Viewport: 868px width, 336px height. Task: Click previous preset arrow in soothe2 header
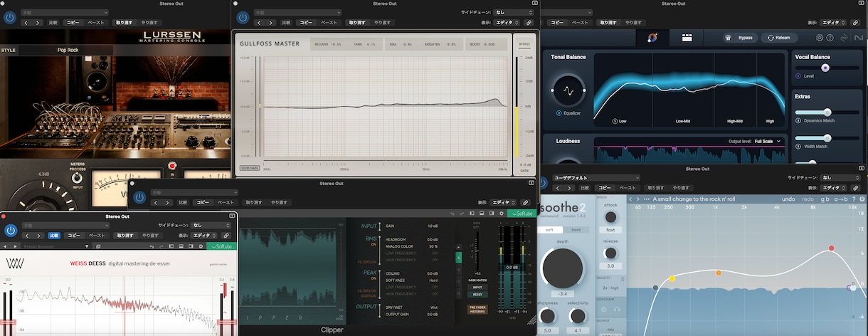point(630,199)
